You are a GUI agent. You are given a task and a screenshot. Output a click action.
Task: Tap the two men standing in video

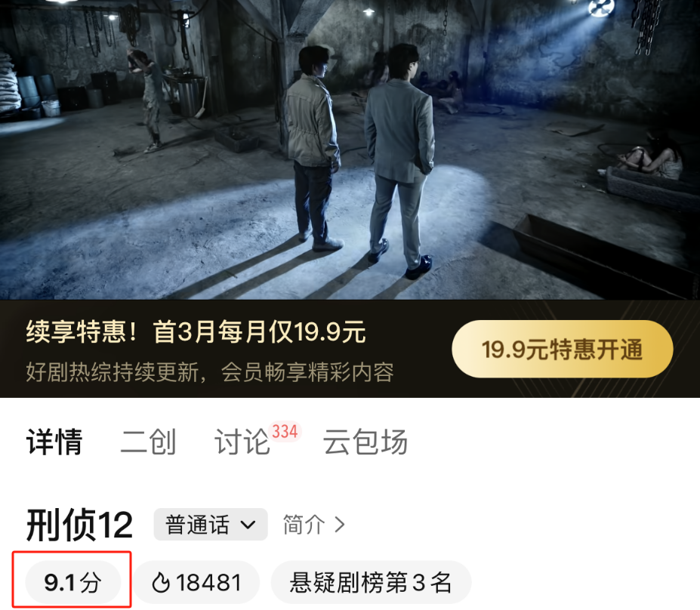(360, 161)
